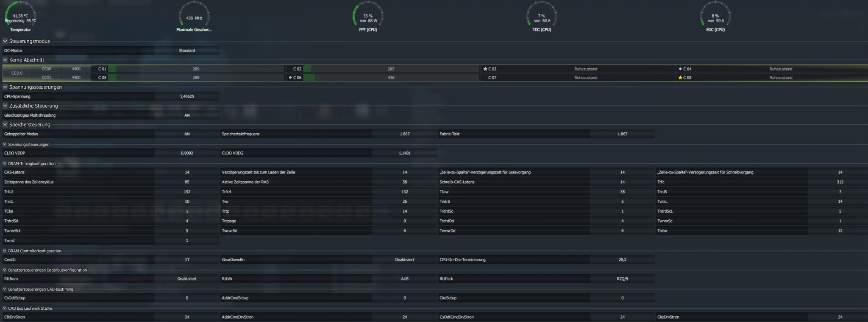
Task: Click the white star icon at core C 03
Action: pyautogui.click(x=485, y=69)
